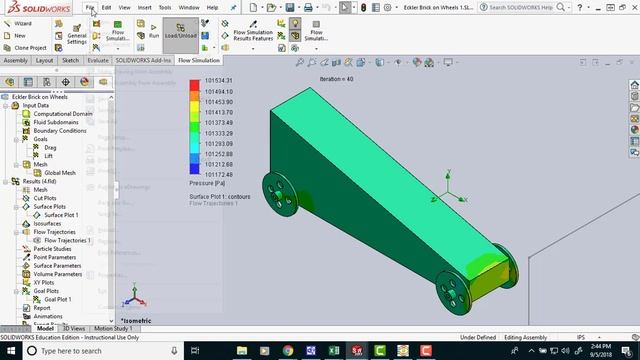This screenshot has height=360, width=640.
Task: Create a New flow project
Action: pos(15,36)
